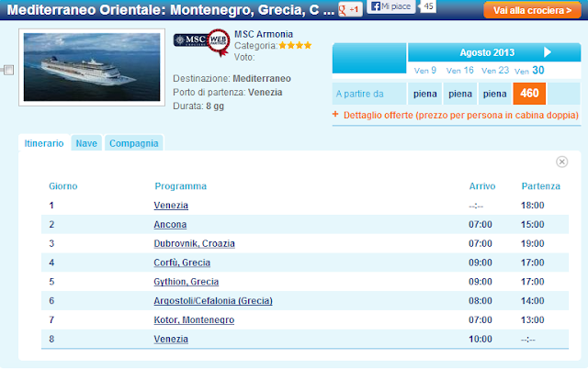Click the 10:00 arrival time for Venezia
Viewport: 588px width, 369px height.
(x=481, y=339)
